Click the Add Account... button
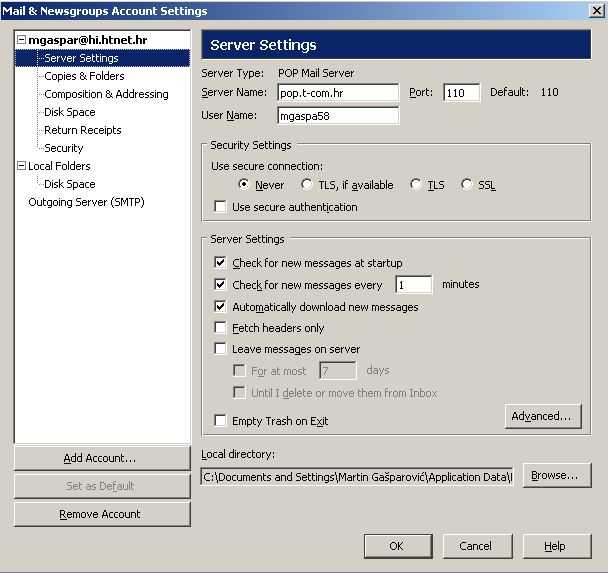The image size is (608, 573). pyautogui.click(x=101, y=458)
